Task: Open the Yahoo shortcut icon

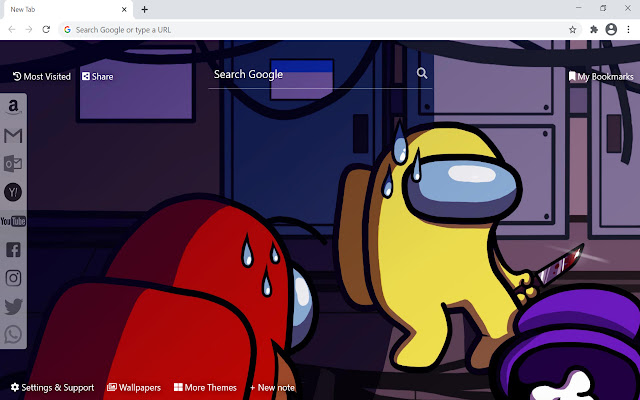Action: click(x=13, y=192)
